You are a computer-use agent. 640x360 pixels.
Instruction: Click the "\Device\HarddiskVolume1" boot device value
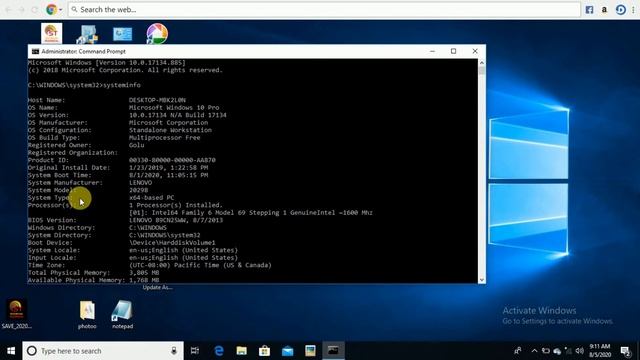[x=172, y=242]
